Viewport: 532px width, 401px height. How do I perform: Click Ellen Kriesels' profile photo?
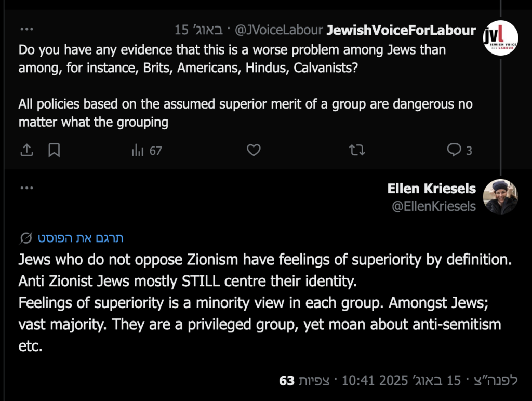(500, 197)
